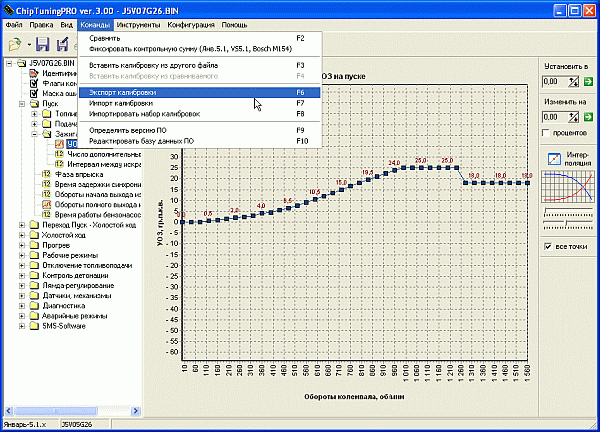The height and width of the screenshot is (432, 600).
Task: Enable the процентов checkbox
Action: [546, 133]
